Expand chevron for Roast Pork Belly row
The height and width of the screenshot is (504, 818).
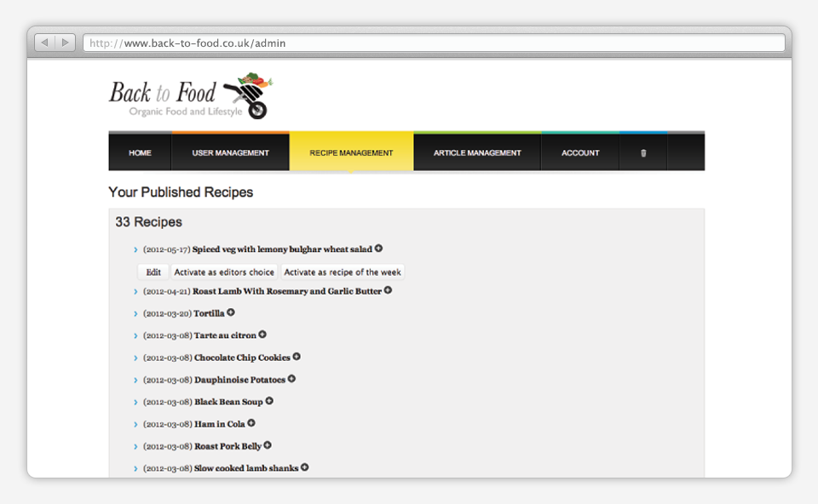[135, 447]
